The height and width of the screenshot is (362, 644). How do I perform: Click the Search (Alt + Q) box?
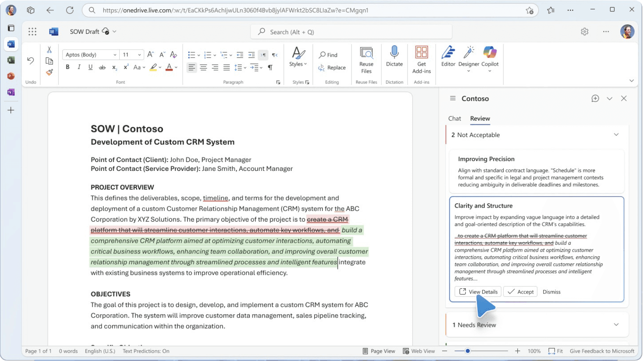coord(352,32)
